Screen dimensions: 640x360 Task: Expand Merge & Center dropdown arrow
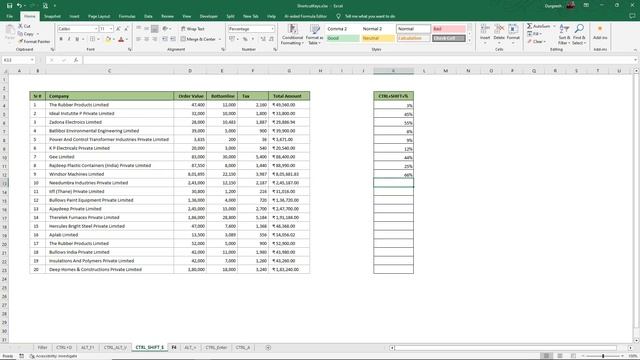220,39
